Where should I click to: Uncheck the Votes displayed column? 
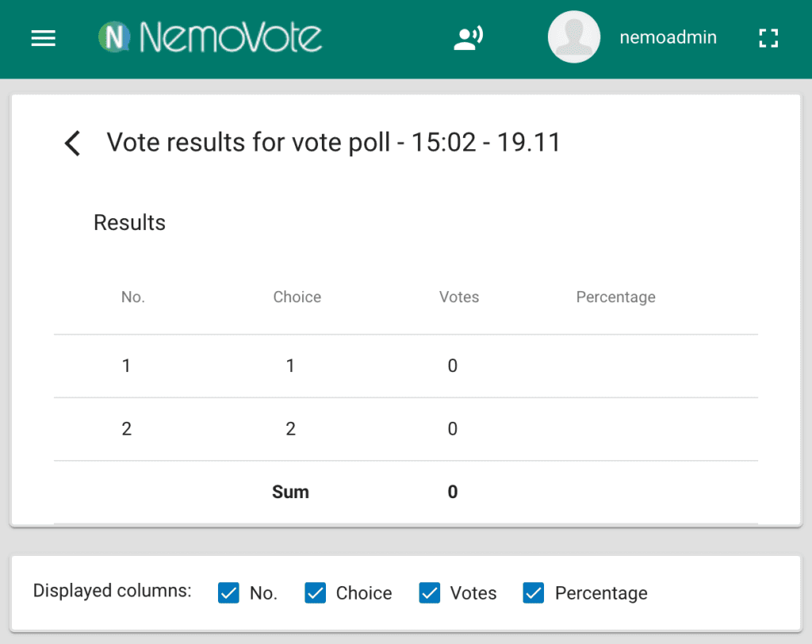point(429,592)
